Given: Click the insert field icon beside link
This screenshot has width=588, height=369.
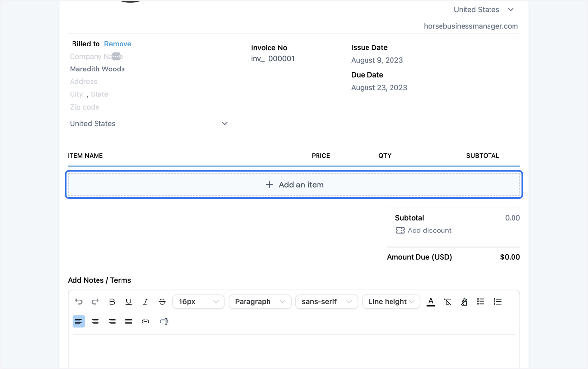Looking at the screenshot, I should tap(164, 321).
